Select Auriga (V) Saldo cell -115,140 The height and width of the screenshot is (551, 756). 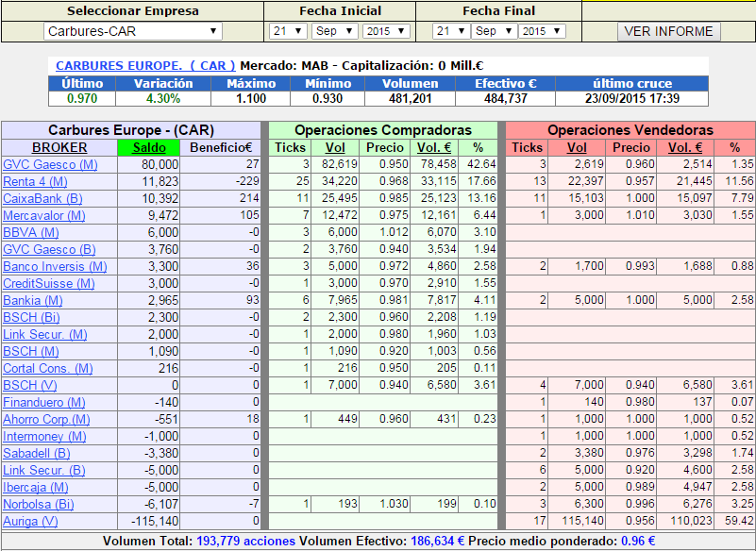pyautogui.click(x=149, y=522)
